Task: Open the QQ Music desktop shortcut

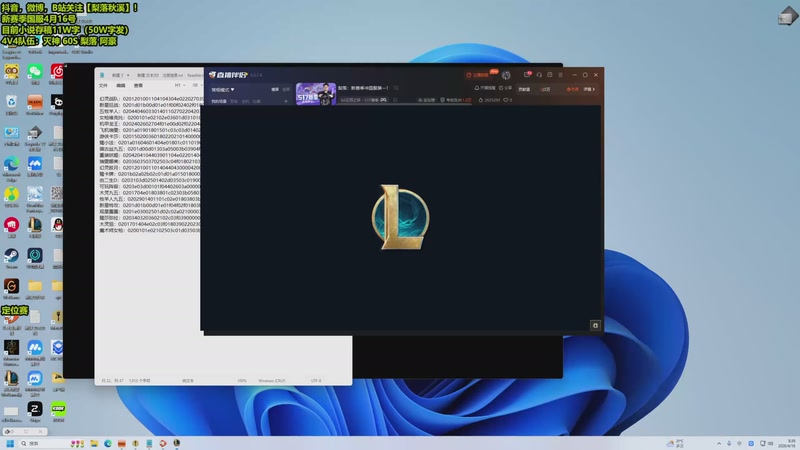Action: coord(11,194)
